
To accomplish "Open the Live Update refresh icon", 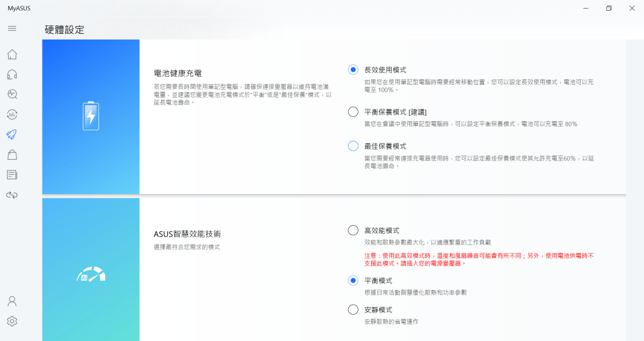I will point(12,114).
